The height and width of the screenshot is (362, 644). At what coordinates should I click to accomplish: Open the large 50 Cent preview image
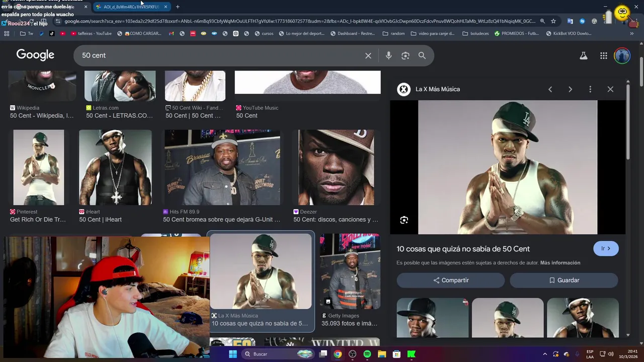(508, 167)
